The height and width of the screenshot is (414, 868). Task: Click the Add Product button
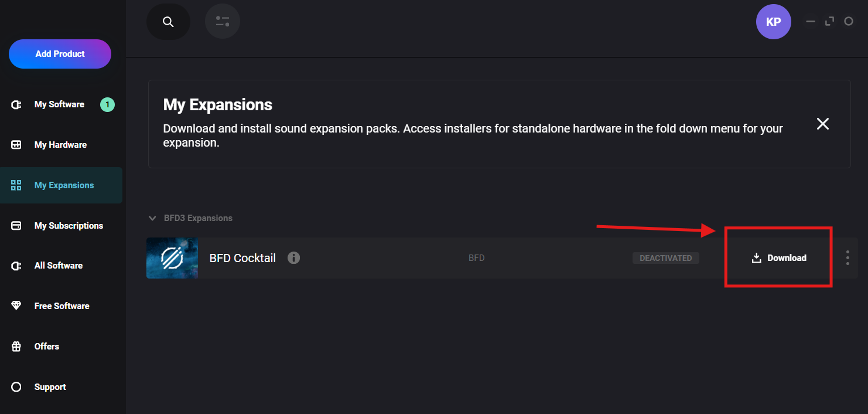coord(60,54)
